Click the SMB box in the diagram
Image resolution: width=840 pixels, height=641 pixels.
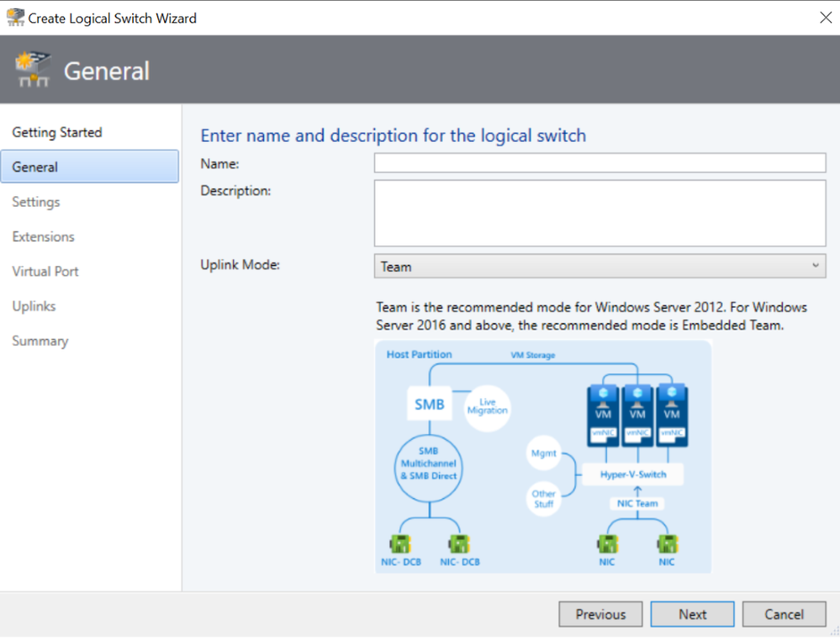click(429, 404)
